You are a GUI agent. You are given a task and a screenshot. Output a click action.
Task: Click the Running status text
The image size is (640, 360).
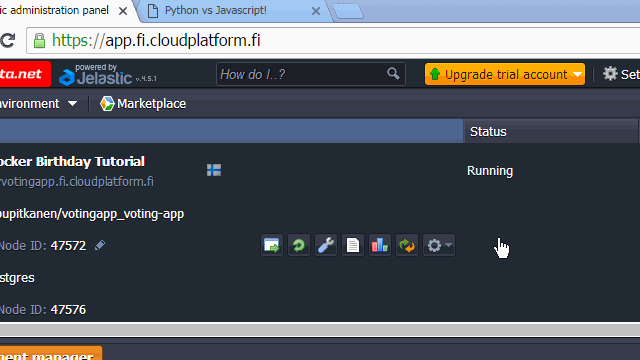click(490, 171)
